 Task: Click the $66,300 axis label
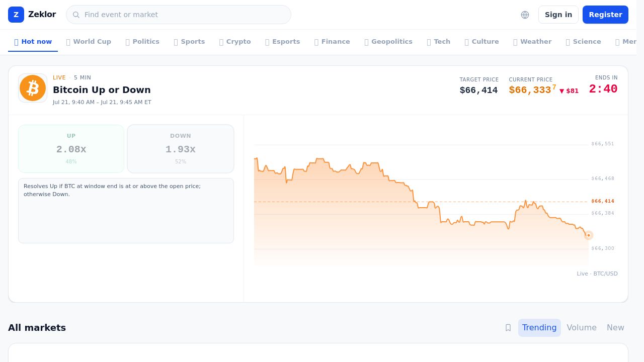point(603,248)
